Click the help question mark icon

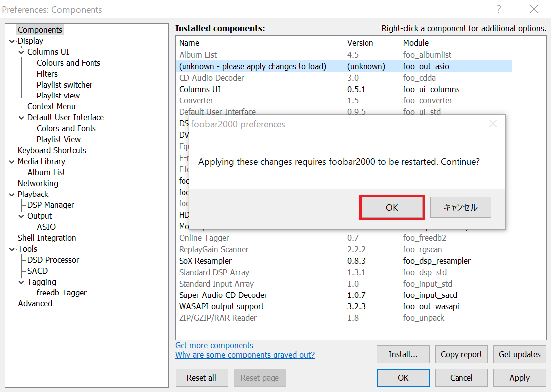pos(499,9)
